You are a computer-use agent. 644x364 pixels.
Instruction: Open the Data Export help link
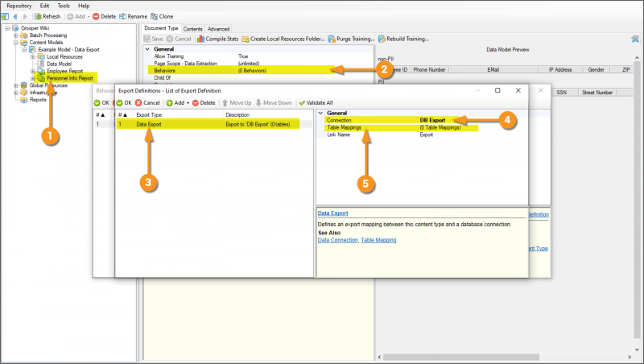pos(332,213)
